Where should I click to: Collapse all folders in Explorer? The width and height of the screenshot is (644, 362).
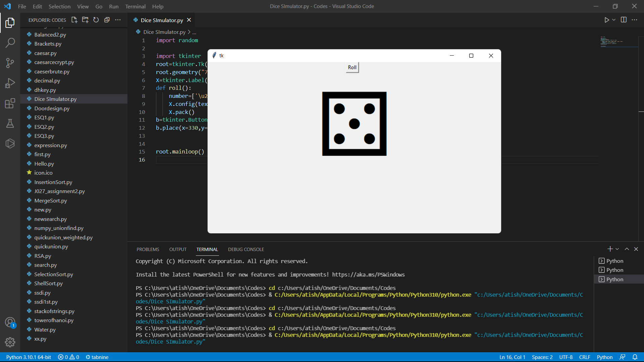[x=107, y=20]
